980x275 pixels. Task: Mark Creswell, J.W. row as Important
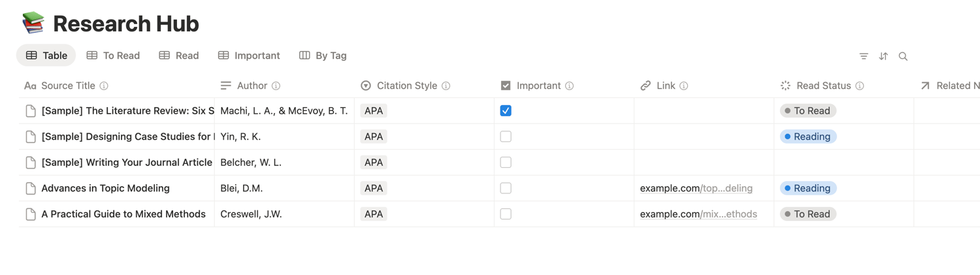(506, 214)
